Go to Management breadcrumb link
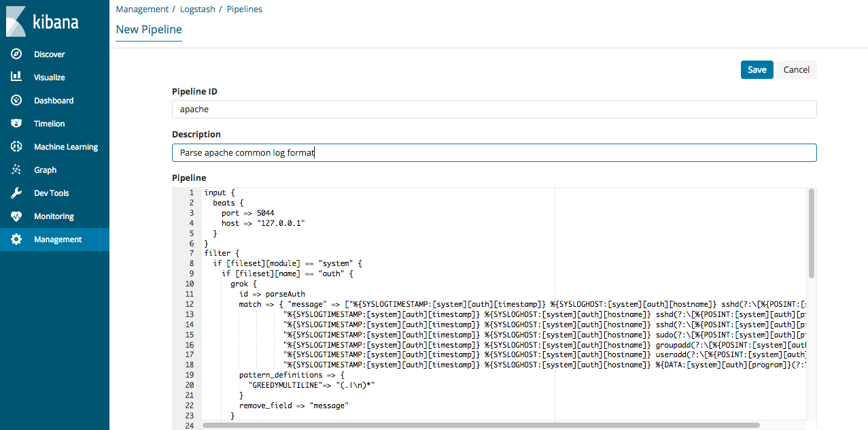The image size is (868, 430). [x=142, y=10]
